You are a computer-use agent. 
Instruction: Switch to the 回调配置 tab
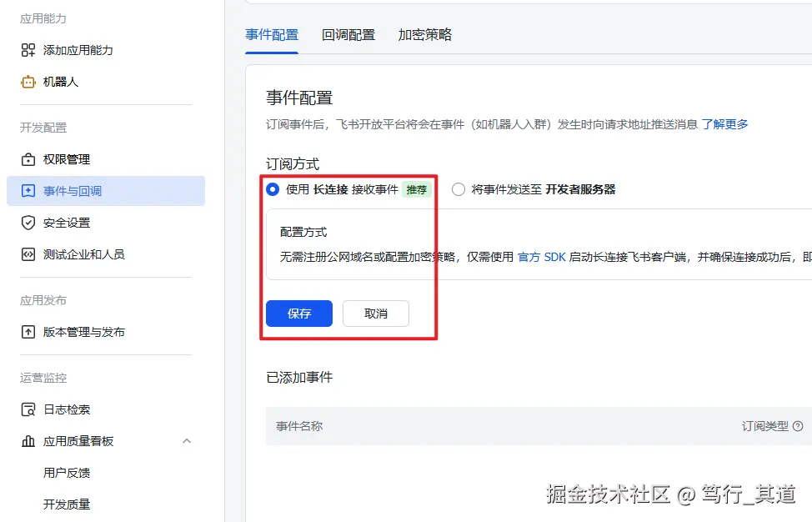pos(348,35)
